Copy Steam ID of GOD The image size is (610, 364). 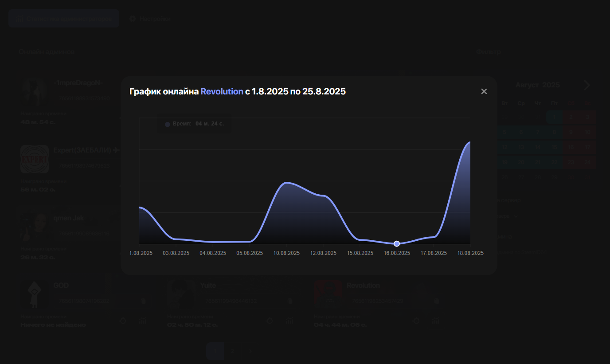[x=143, y=301]
